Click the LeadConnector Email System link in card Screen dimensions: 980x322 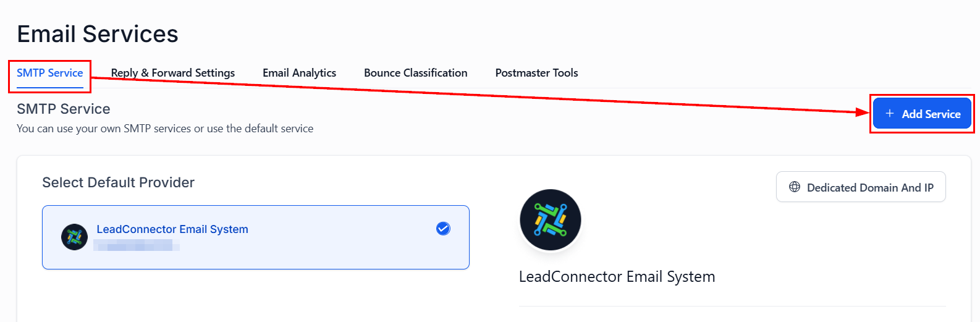172,229
